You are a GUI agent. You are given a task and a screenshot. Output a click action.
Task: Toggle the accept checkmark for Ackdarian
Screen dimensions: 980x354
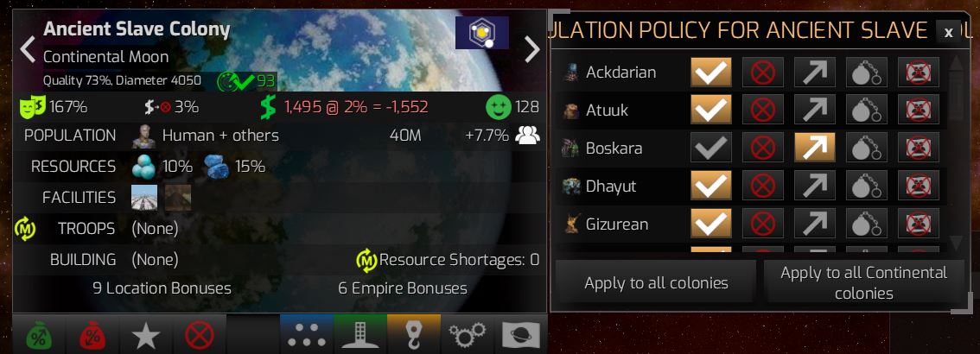pyautogui.click(x=710, y=73)
